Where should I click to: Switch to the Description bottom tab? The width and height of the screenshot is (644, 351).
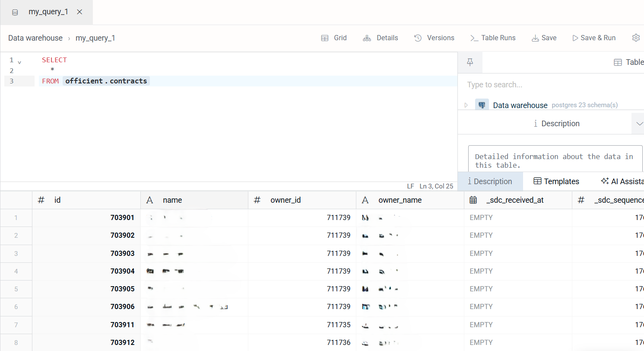click(490, 182)
